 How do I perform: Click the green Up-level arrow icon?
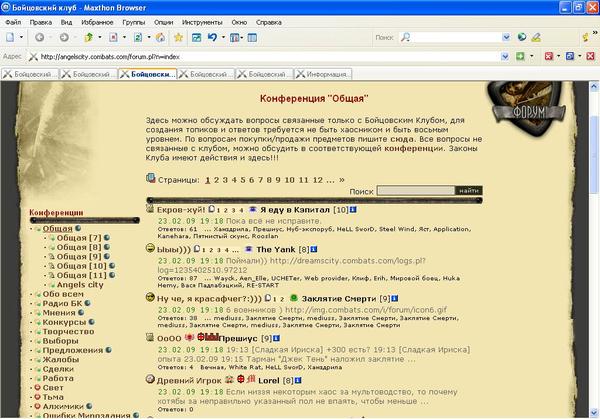pyautogui.click(x=89, y=37)
